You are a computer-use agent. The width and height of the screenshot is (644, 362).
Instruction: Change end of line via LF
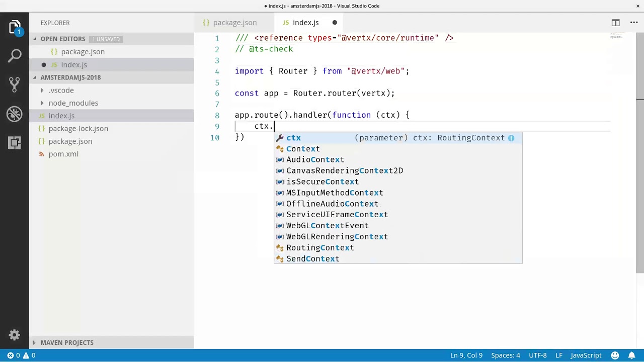[x=558, y=355]
